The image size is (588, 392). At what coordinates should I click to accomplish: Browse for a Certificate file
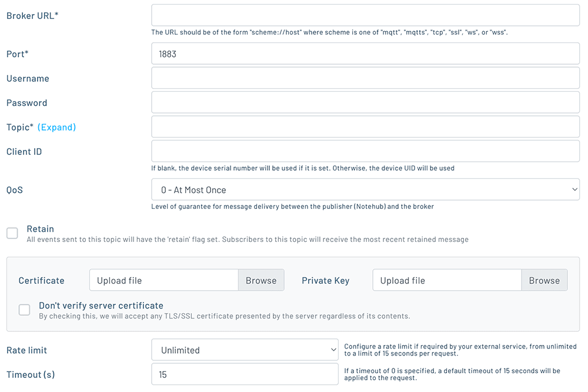point(261,280)
